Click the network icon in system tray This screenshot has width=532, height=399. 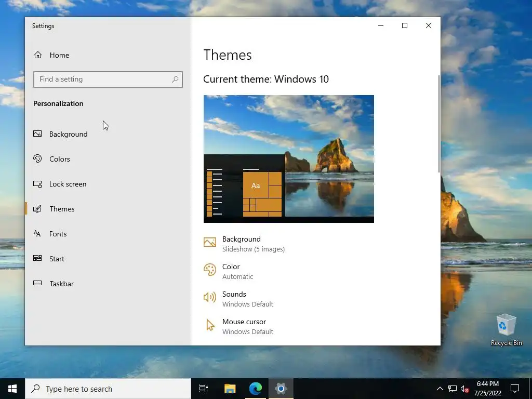pyautogui.click(x=453, y=389)
